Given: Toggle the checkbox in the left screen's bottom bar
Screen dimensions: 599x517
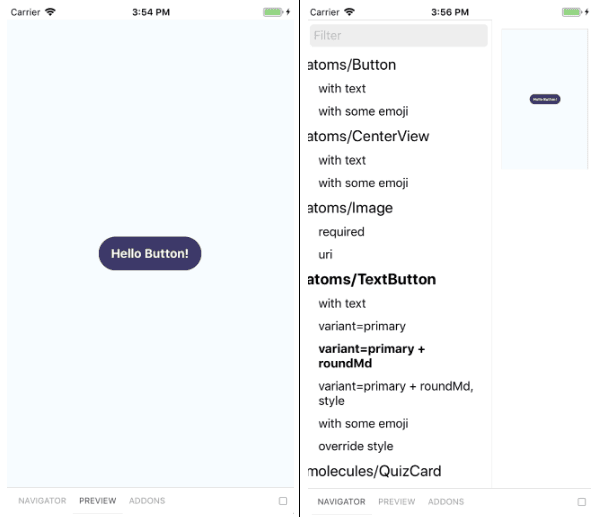Looking at the screenshot, I should click(x=283, y=501).
